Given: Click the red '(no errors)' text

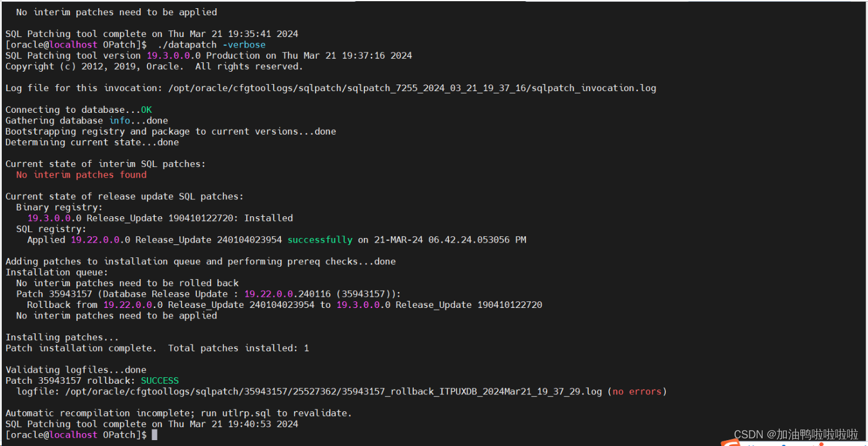Looking at the screenshot, I should click(637, 391).
